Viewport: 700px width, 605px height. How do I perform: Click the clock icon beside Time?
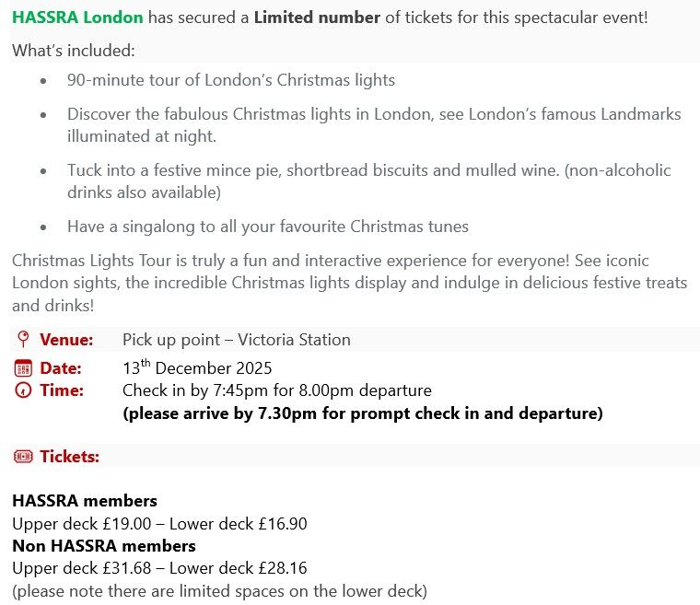pyautogui.click(x=23, y=390)
